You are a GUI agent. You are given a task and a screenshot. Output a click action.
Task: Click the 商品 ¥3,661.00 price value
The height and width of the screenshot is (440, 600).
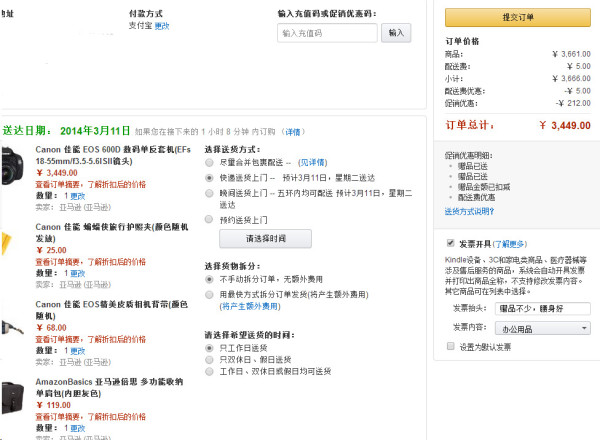pos(571,54)
